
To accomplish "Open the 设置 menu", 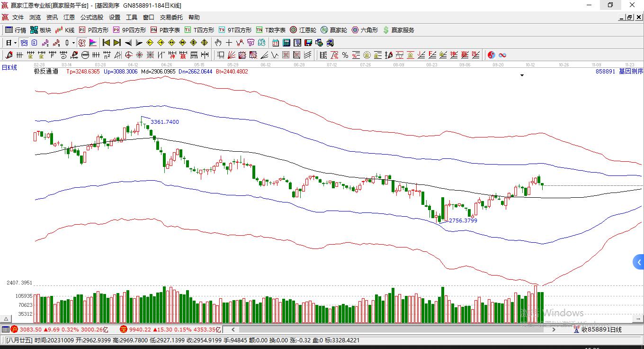I will click(115, 17).
